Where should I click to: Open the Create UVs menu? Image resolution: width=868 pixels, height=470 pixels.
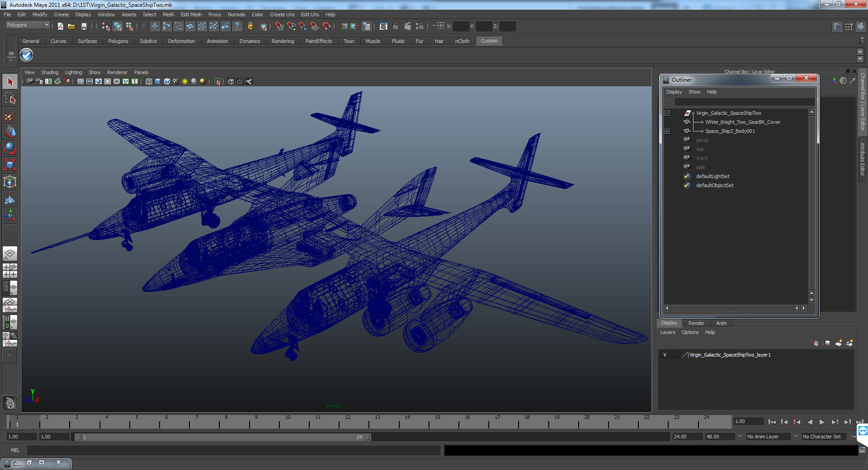tap(282, 14)
